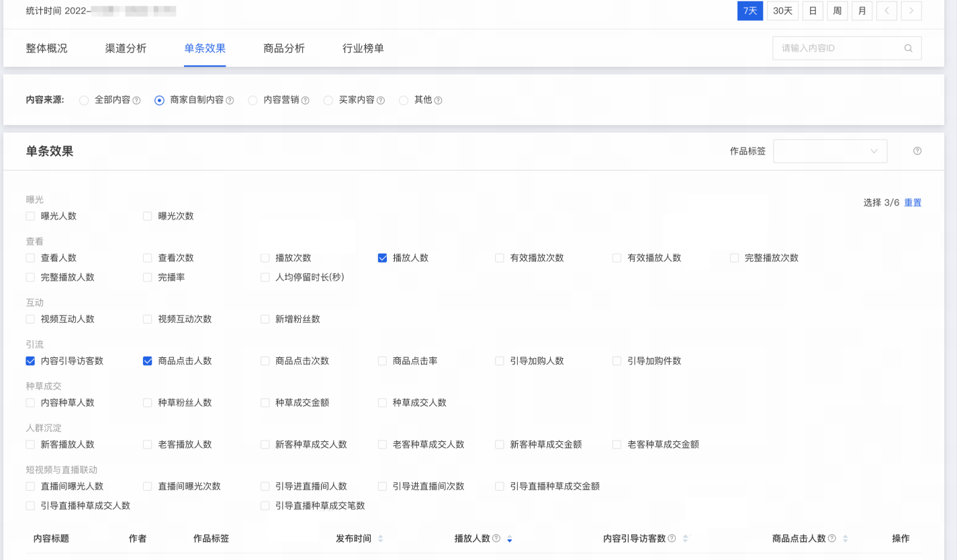Check 完整播放次数 metric

point(734,258)
